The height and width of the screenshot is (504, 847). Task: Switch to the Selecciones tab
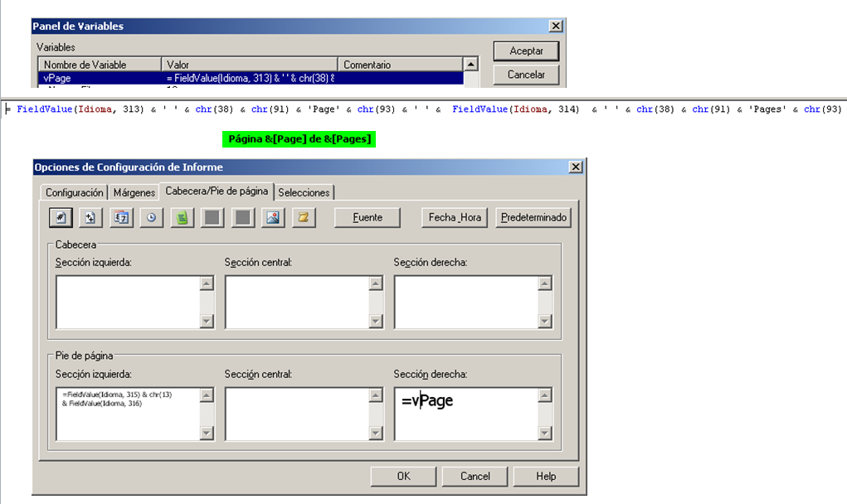click(x=304, y=192)
